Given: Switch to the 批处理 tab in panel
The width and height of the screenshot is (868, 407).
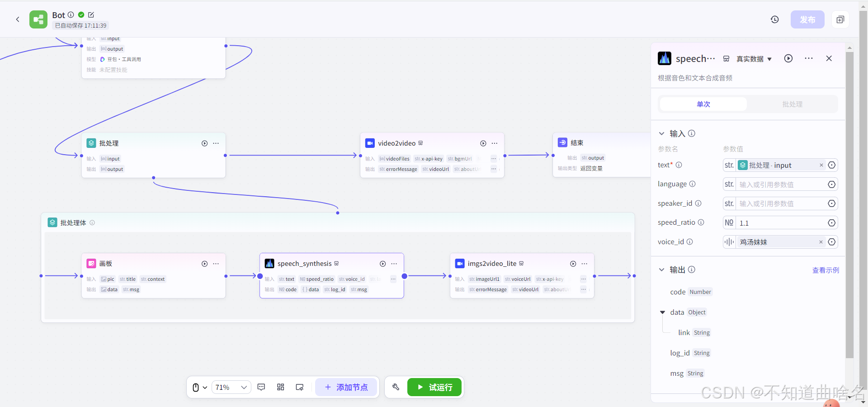Looking at the screenshot, I should pyautogui.click(x=793, y=104).
